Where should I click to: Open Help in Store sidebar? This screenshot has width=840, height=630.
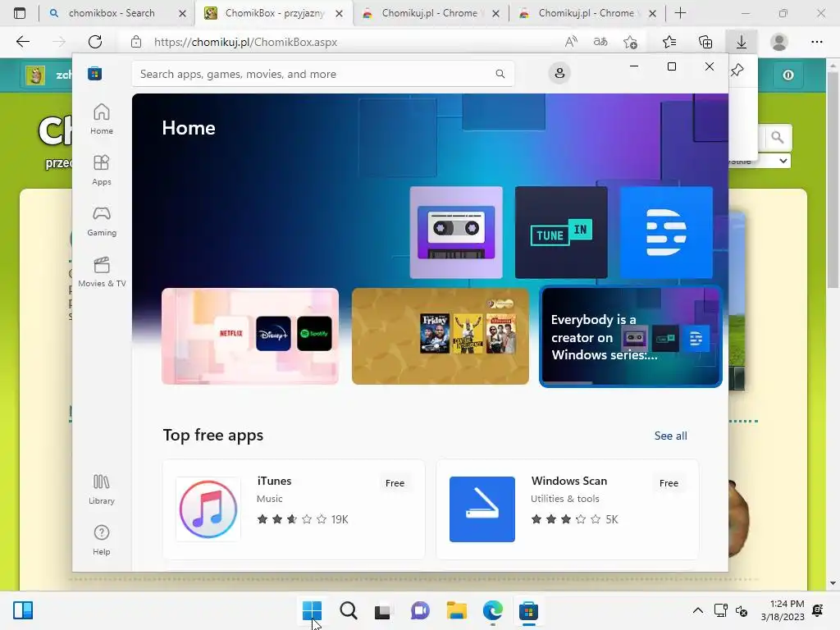(x=101, y=540)
